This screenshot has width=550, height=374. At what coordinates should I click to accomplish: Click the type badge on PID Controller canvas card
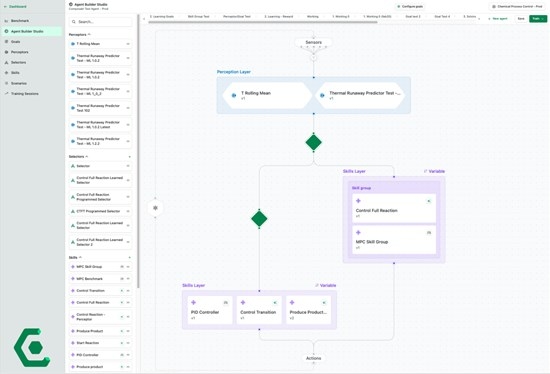pyautogui.click(x=226, y=302)
